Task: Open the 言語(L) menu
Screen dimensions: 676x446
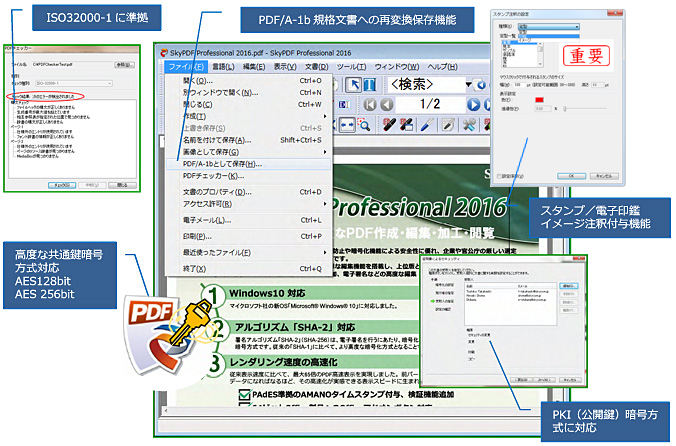Action: [223, 67]
